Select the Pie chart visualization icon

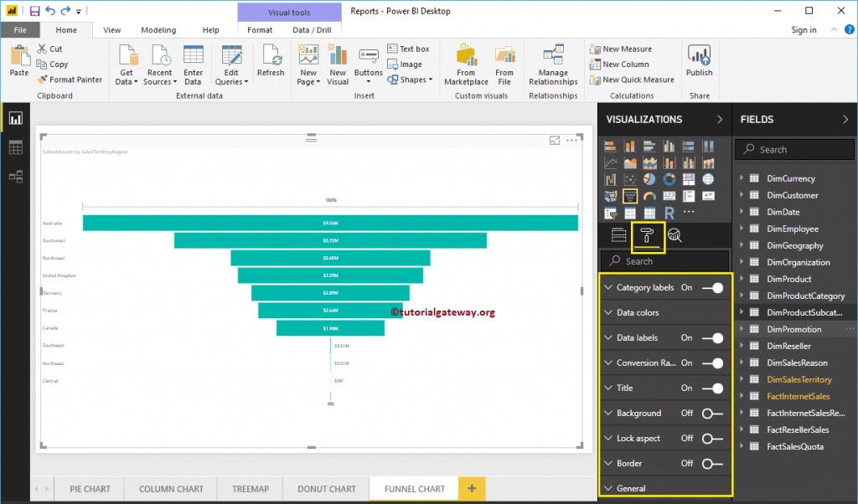(649, 178)
